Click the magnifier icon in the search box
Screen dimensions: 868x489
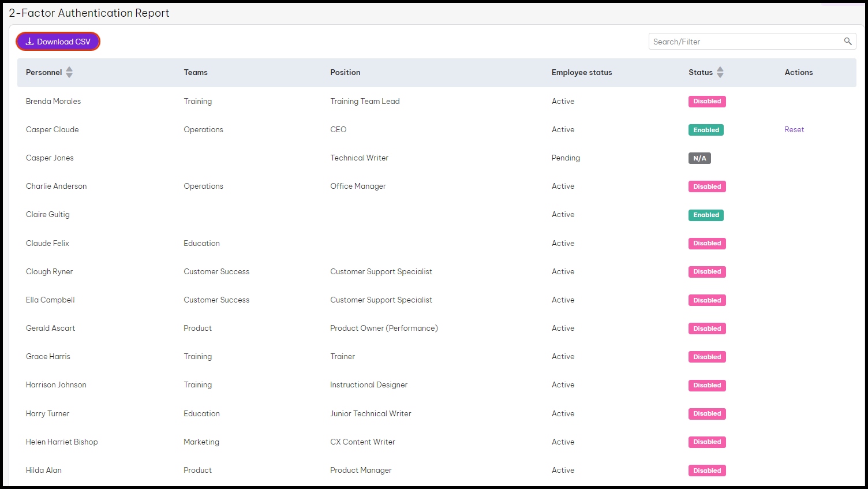[x=847, y=42]
